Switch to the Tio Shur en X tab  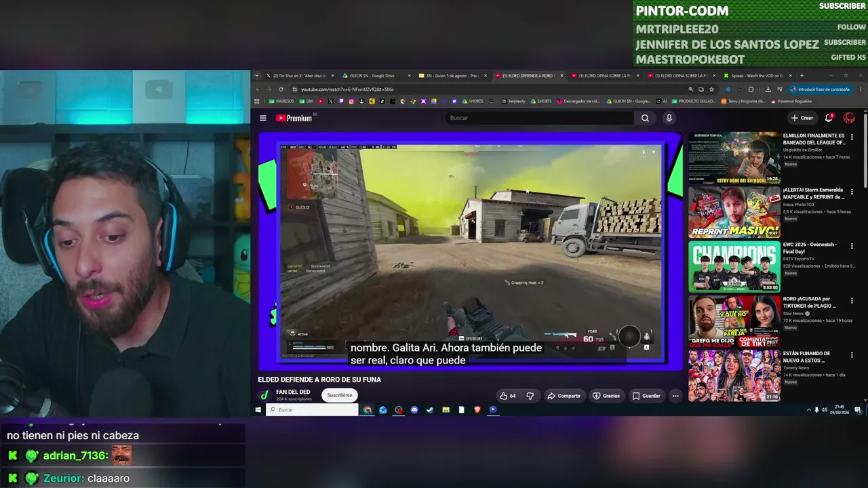coord(299,76)
